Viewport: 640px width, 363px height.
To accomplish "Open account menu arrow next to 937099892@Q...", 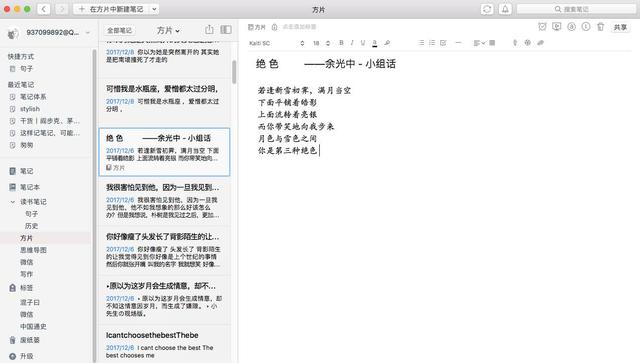I will coord(88,33).
